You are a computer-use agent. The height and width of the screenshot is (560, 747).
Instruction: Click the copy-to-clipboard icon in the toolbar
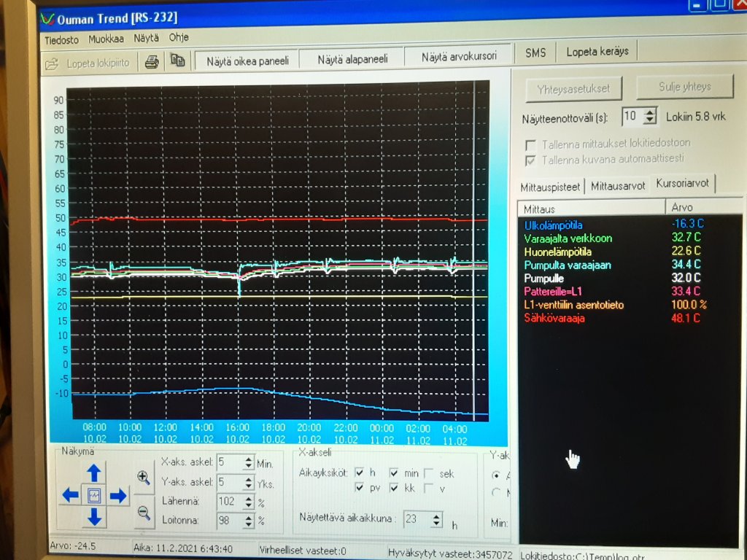tap(178, 61)
